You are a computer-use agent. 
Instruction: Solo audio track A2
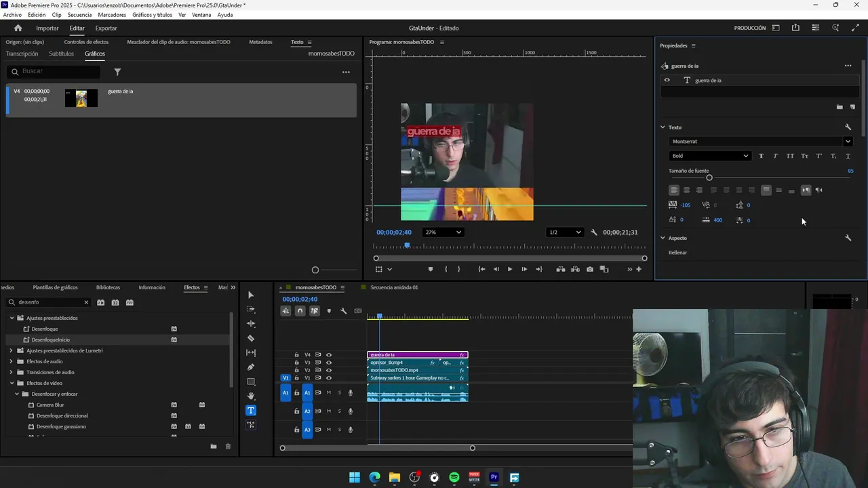click(x=340, y=411)
